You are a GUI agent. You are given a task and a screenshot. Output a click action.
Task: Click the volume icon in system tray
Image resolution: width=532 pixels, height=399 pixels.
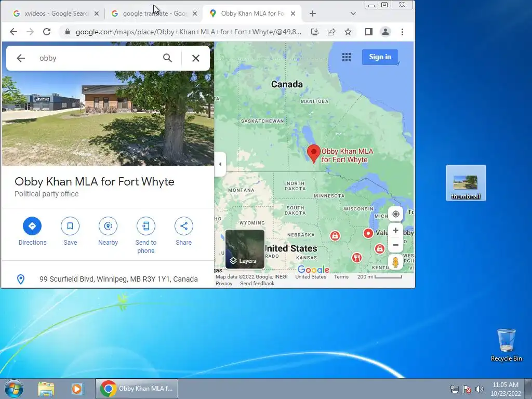pos(480,389)
